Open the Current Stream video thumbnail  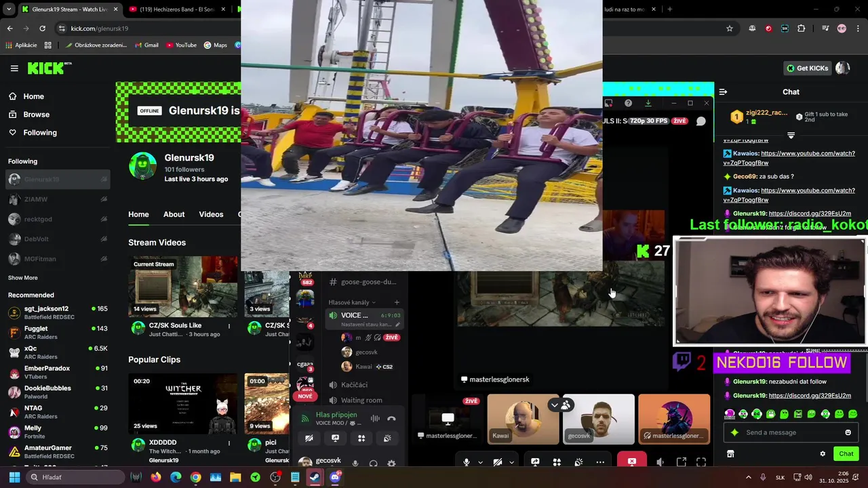pyautogui.click(x=184, y=287)
